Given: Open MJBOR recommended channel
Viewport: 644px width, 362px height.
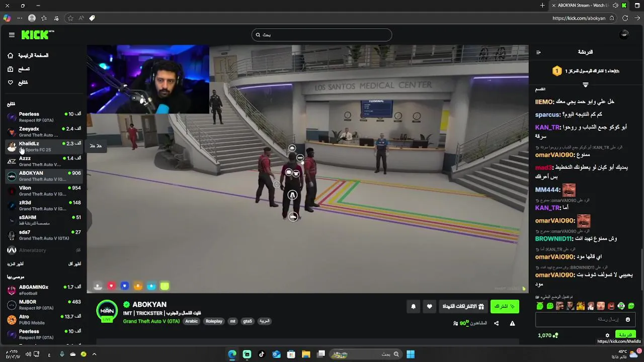Looking at the screenshot, I should 44,305.
